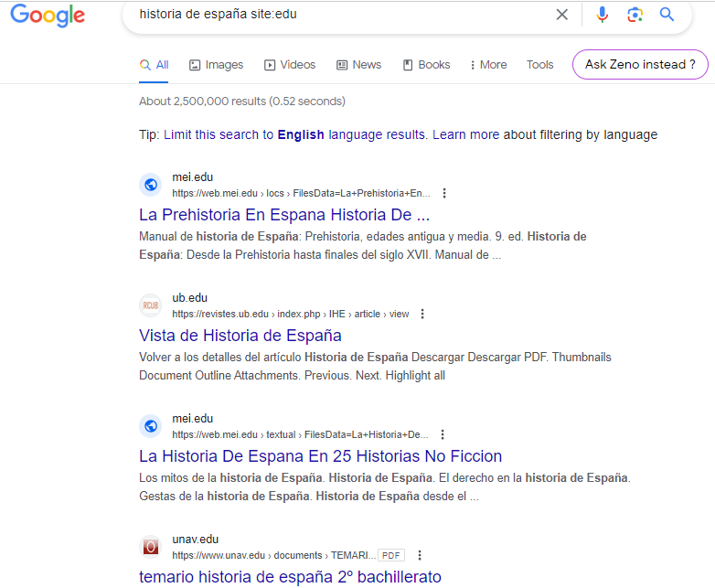Click the Google logo

[x=48, y=15]
